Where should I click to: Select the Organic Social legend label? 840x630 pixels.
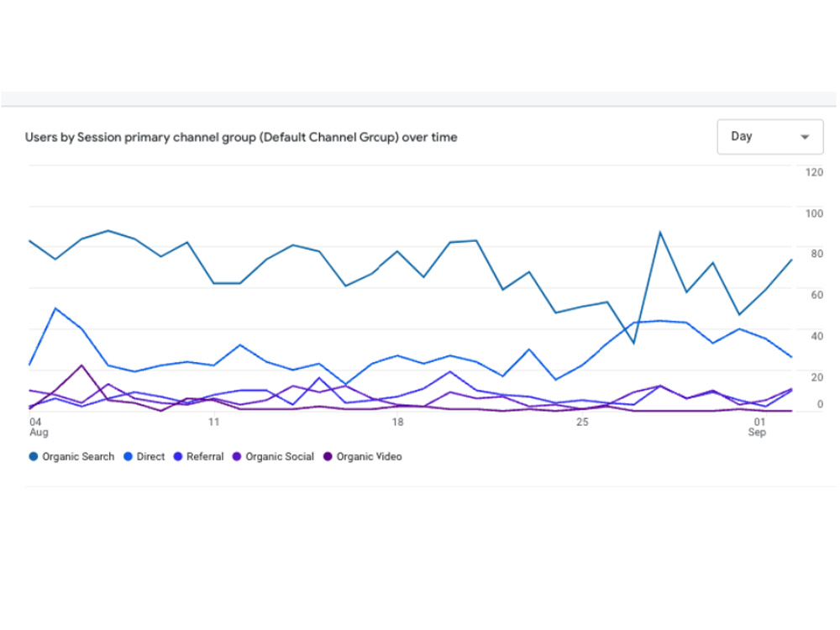pos(280,456)
